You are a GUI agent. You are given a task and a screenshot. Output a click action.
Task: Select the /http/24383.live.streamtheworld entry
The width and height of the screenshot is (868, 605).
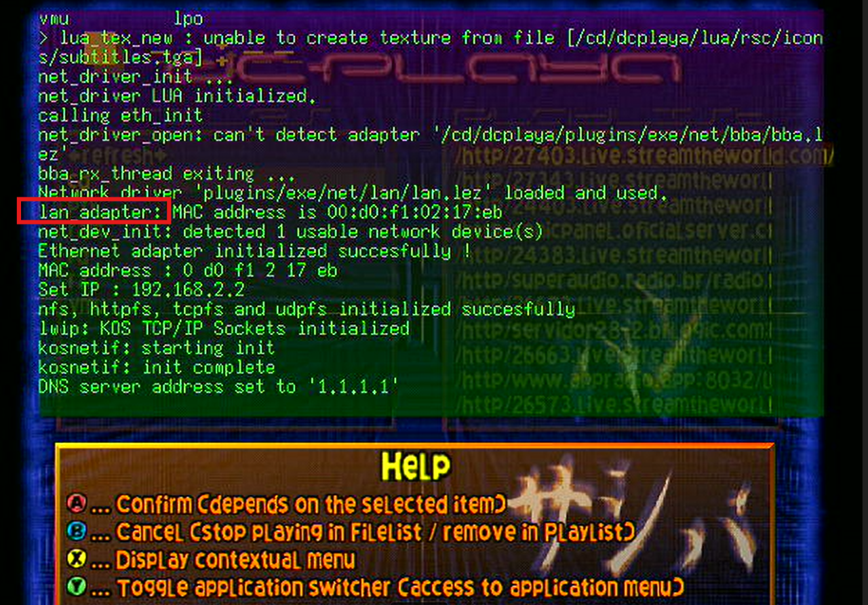pos(613,256)
